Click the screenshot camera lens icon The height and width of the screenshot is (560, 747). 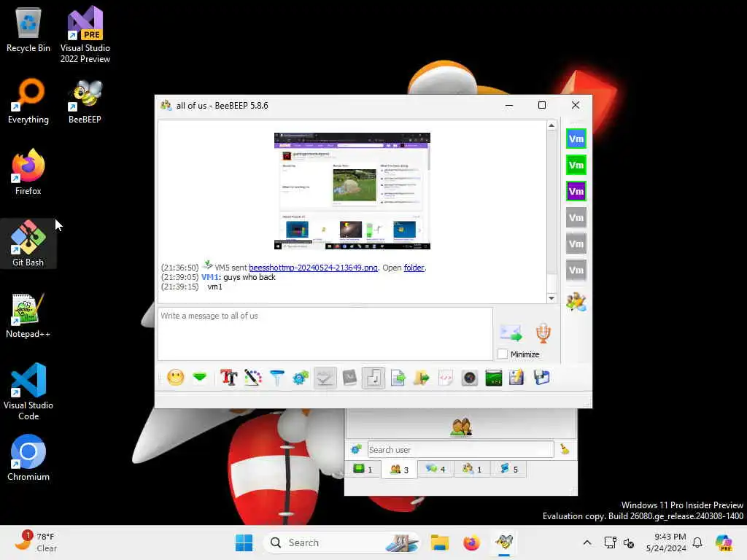pos(470,378)
